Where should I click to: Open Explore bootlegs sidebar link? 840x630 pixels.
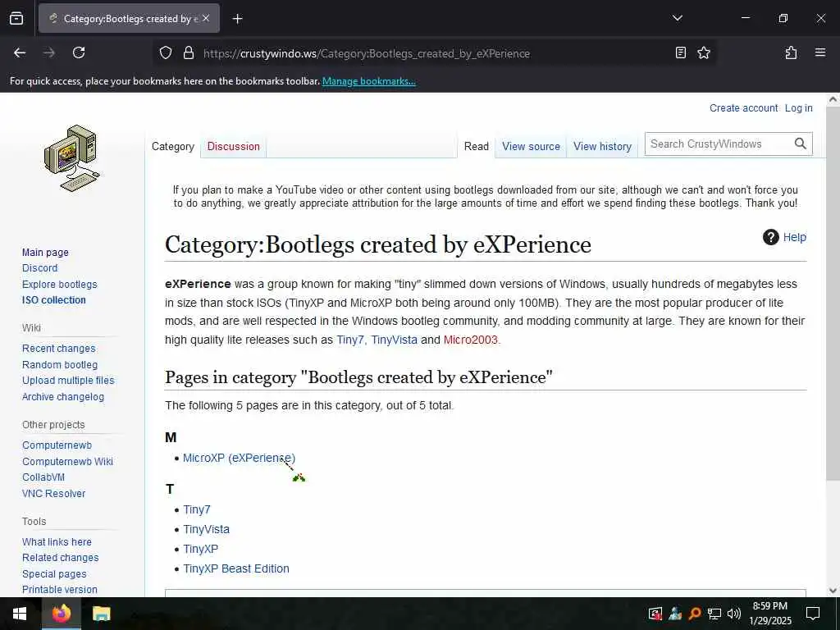59,285
